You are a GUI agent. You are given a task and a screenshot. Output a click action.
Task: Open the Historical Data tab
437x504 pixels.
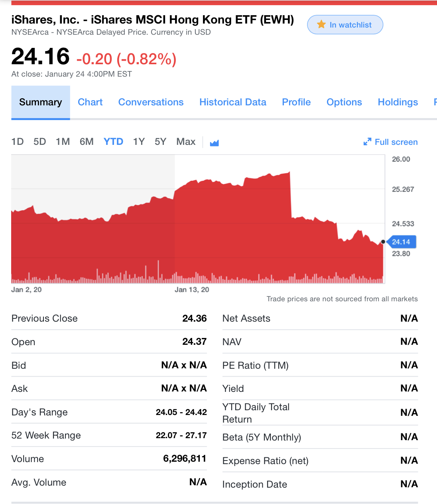[x=233, y=102]
